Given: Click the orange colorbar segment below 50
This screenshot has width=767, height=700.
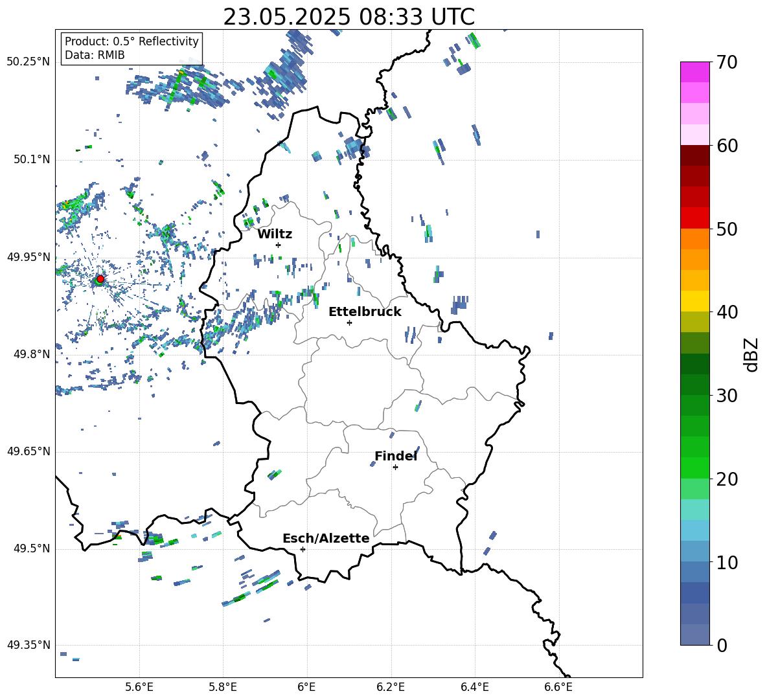Looking at the screenshot, I should point(694,239).
